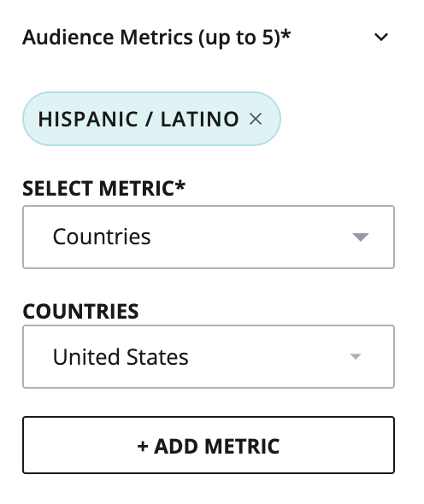
Task: Click the + Add Metric button
Action: pos(209,445)
